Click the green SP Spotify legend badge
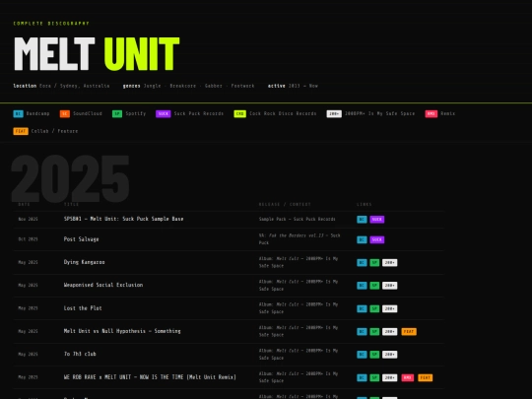 [x=117, y=113]
